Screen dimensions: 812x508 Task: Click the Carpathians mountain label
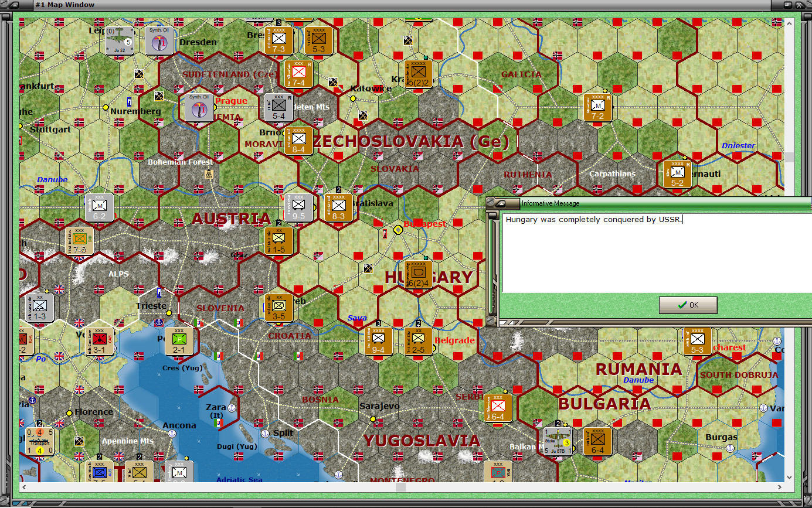(x=613, y=174)
